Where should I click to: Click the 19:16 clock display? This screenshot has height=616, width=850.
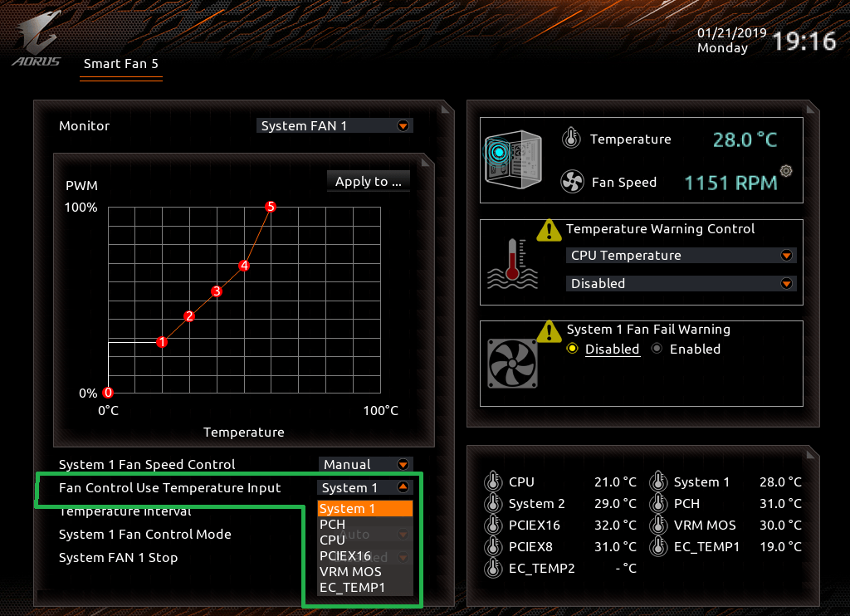point(804,41)
